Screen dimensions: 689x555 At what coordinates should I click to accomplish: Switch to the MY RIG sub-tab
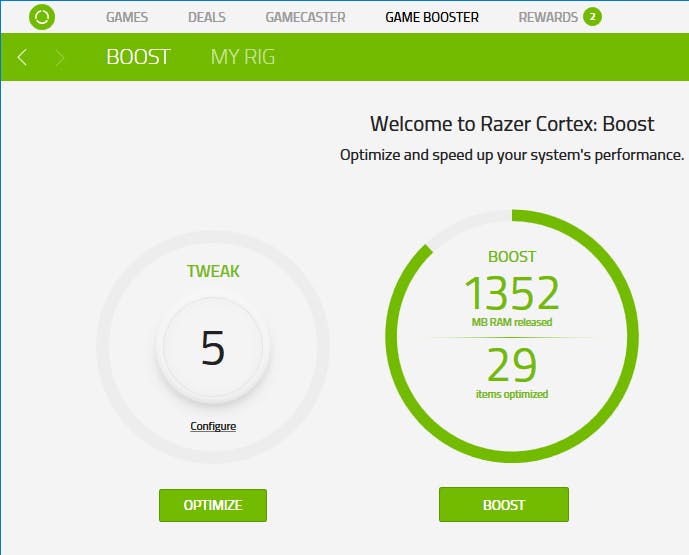pyautogui.click(x=243, y=57)
